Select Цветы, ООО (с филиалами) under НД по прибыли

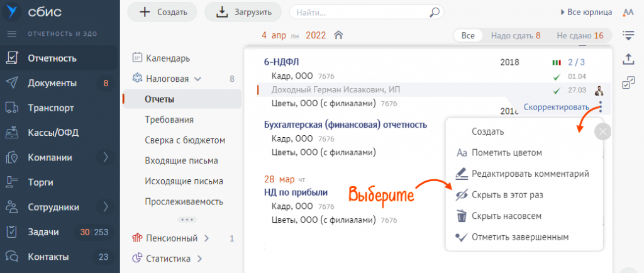[324, 220]
